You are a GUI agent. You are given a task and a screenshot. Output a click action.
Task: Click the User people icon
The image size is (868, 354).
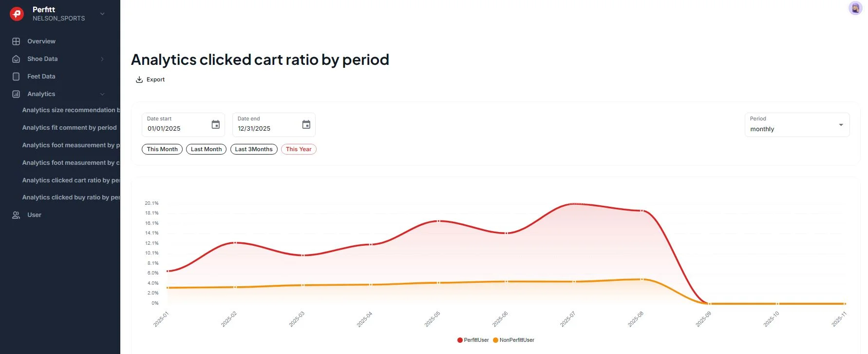click(x=16, y=215)
